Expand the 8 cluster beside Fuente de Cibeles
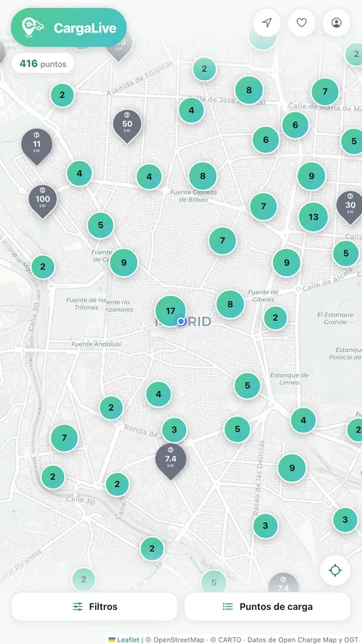362x644 pixels. click(x=230, y=304)
